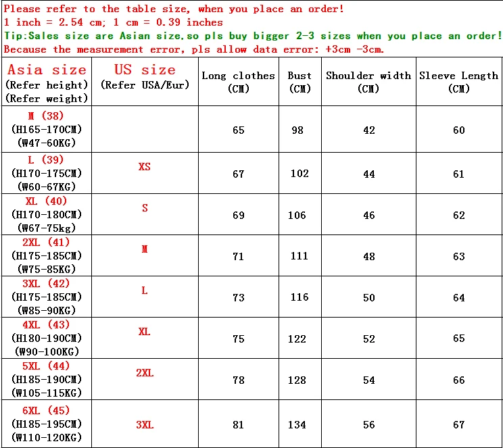
Task: Click the long clothes value '65'
Action: (x=239, y=130)
